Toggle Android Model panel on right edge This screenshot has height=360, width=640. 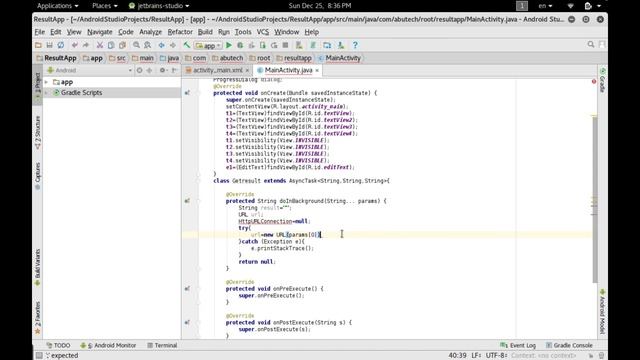coord(602,311)
